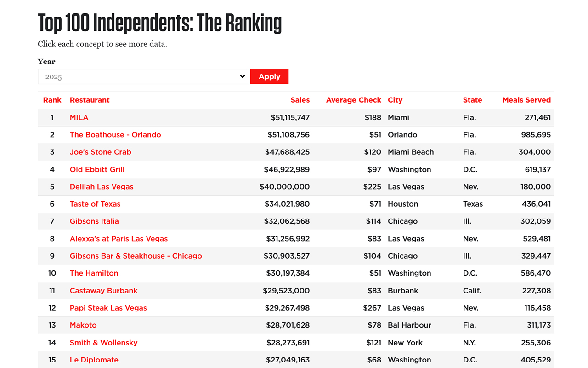588x368 pixels.
Task: Open the Year selection dropdown
Action: [x=142, y=76]
